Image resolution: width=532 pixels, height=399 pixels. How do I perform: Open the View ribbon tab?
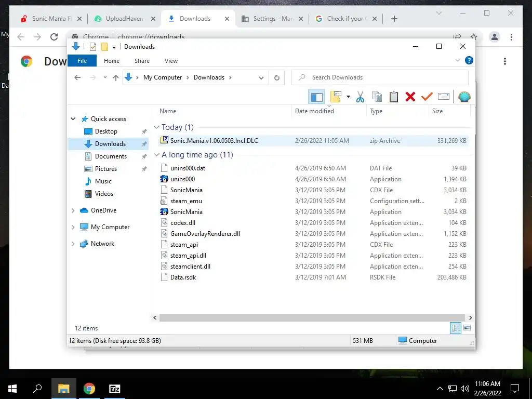(171, 61)
